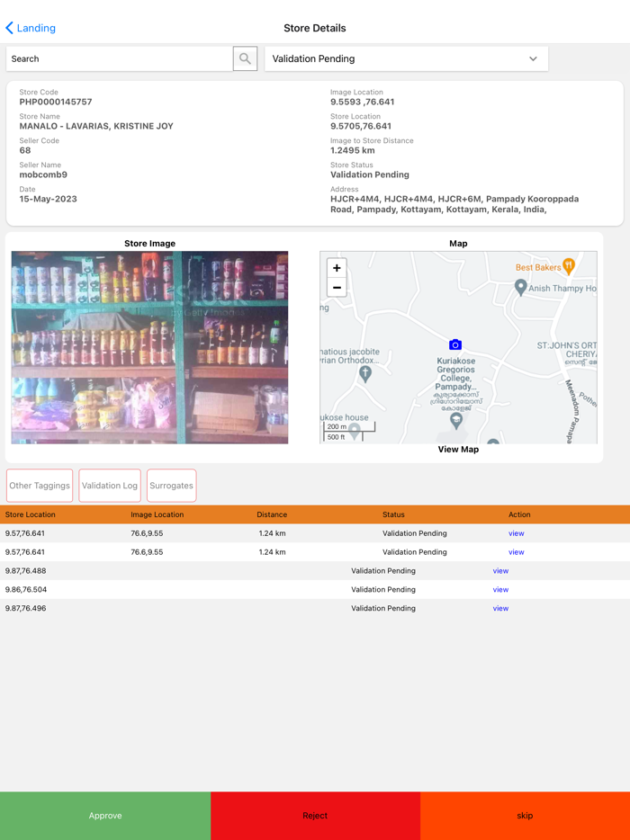This screenshot has width=630, height=840.
Task: Click the Pampady Kooroppada Road address text
Action: (455, 204)
